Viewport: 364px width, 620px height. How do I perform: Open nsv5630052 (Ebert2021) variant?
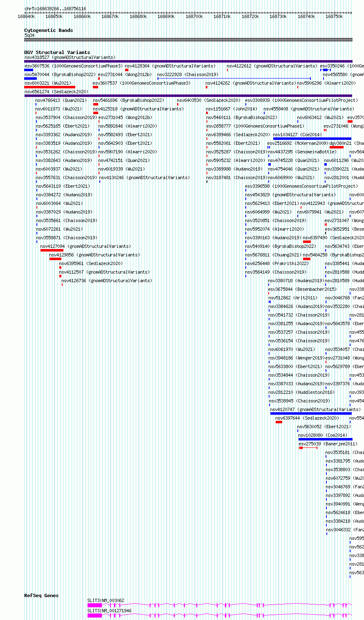tap(324, 427)
